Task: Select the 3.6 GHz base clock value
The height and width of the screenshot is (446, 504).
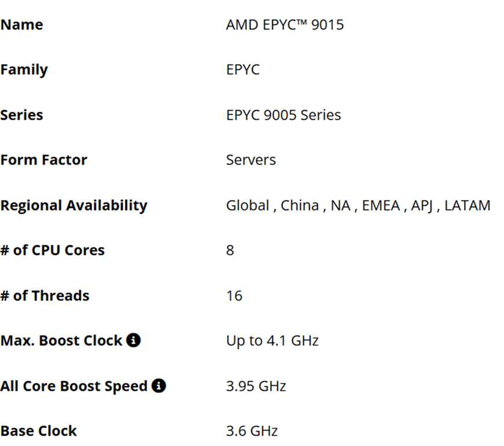Action: [x=252, y=431]
